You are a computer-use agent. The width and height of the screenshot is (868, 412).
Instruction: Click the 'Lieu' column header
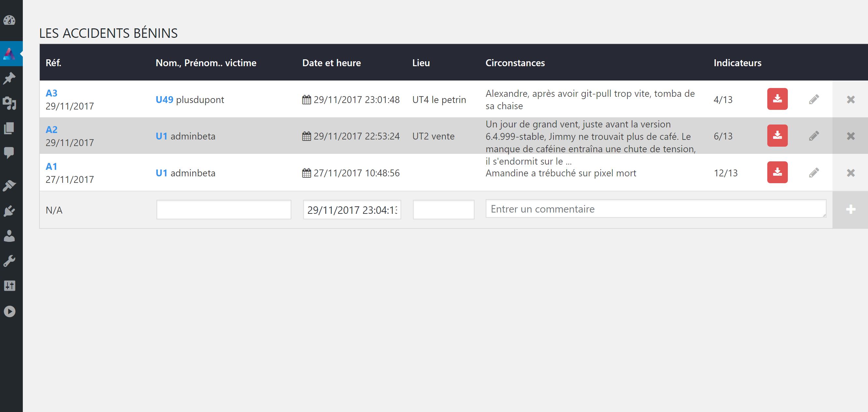click(421, 63)
